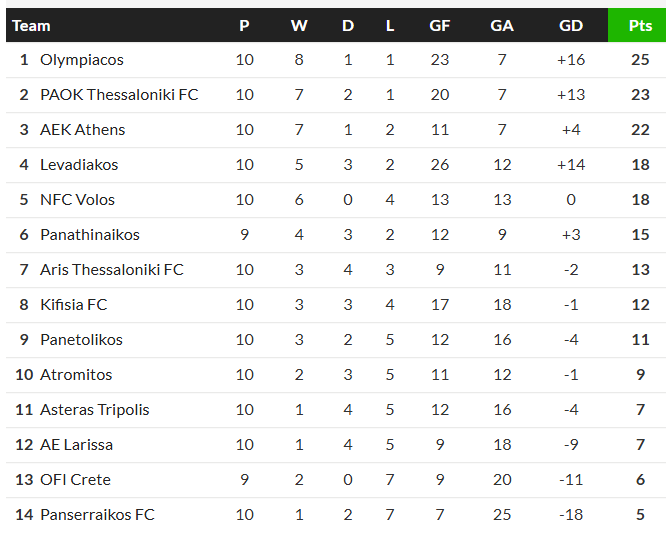The width and height of the screenshot is (666, 542).
Task: Click the AE Larissa team name
Action: (76, 445)
